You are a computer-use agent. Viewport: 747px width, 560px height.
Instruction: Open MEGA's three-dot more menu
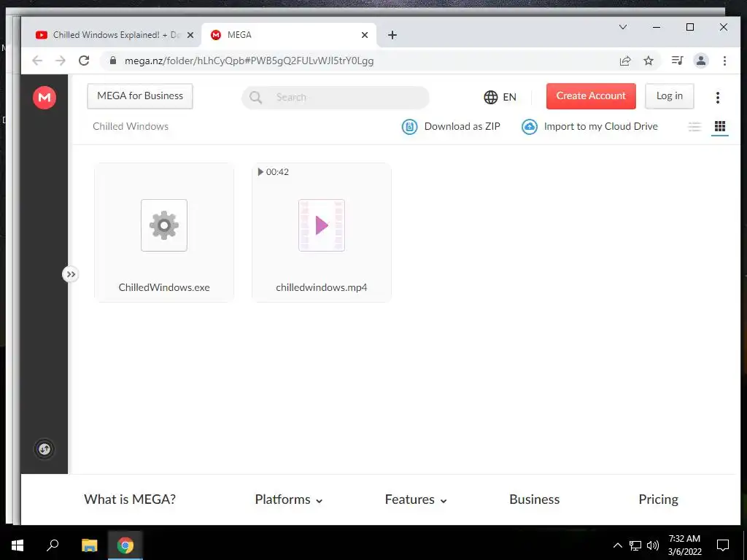coord(718,98)
